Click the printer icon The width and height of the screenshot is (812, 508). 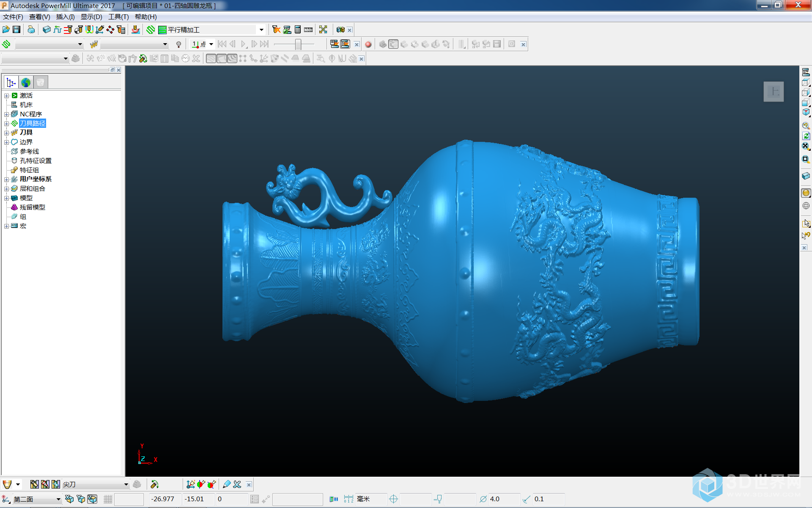pos(31,30)
